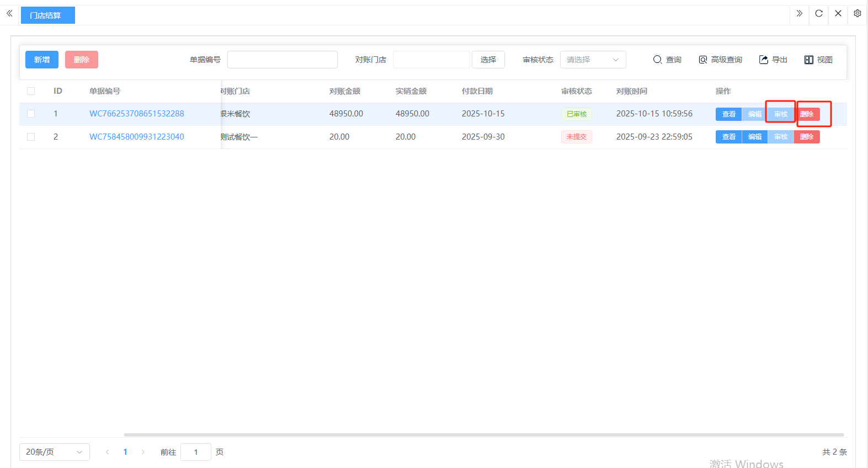Viewport: 868px width, 468px height.
Task: Select the 门店结算 tab
Action: (x=47, y=15)
